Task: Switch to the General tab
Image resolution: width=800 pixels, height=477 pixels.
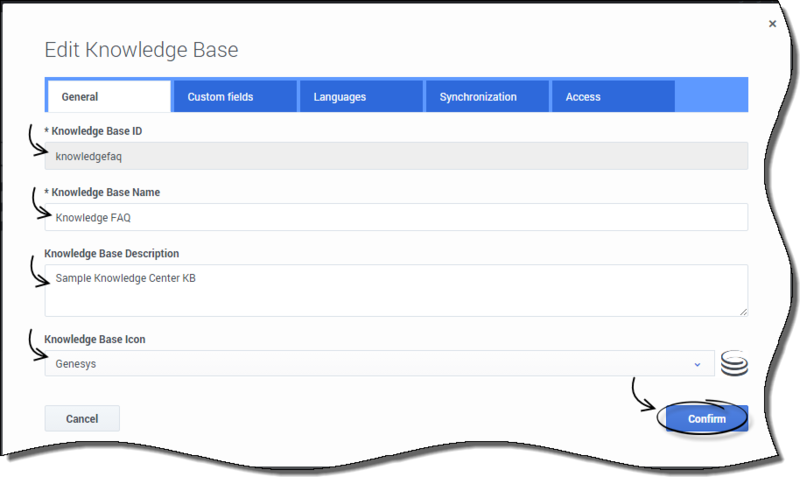Action: point(109,96)
